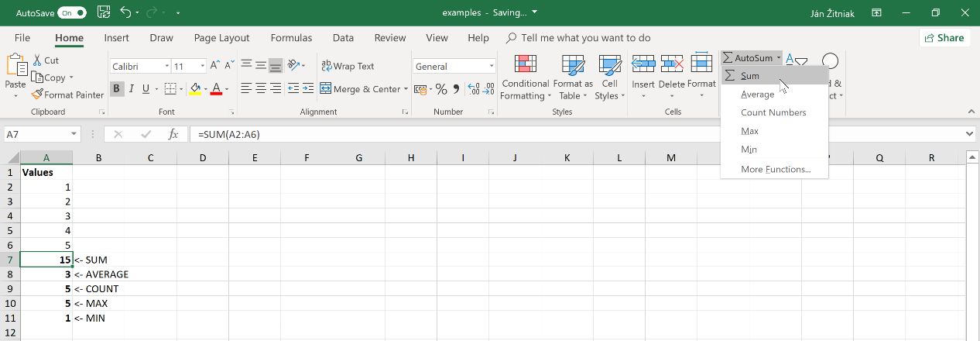980x341 pixels.
Task: Click Accounting Number Format icon
Action: pos(420,89)
